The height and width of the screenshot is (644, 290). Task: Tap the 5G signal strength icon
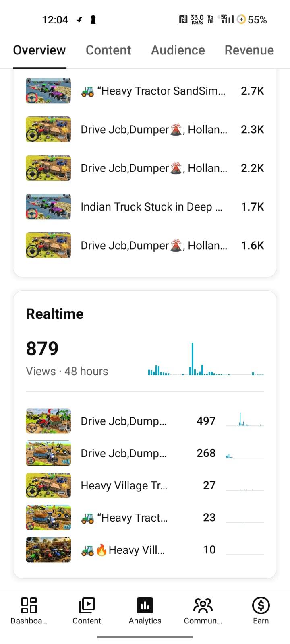226,19
